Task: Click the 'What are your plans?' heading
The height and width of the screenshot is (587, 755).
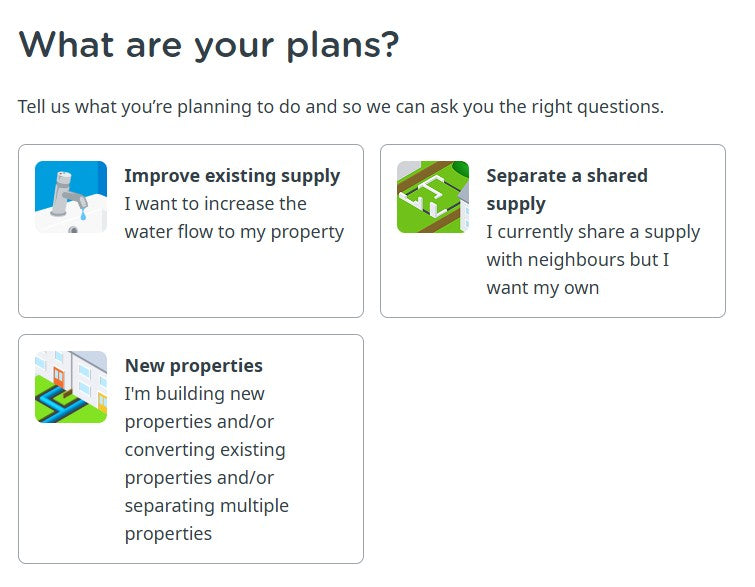Action: point(209,45)
